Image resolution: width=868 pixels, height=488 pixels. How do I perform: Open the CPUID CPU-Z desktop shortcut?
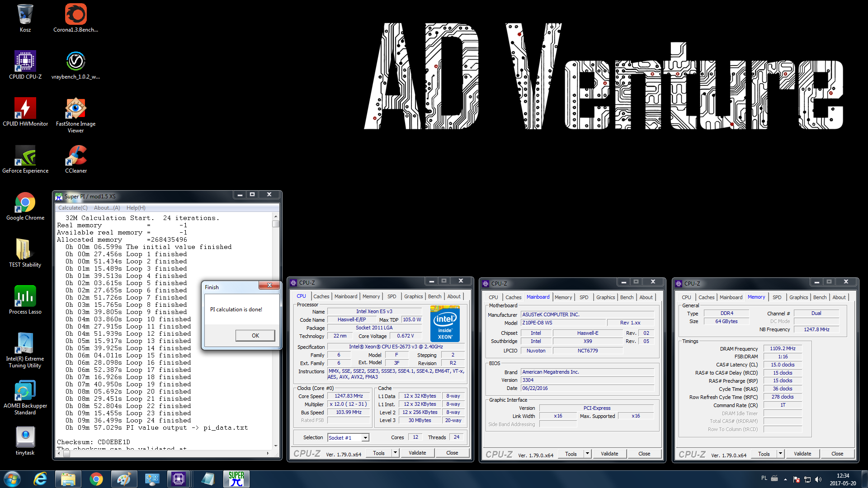[x=25, y=65]
